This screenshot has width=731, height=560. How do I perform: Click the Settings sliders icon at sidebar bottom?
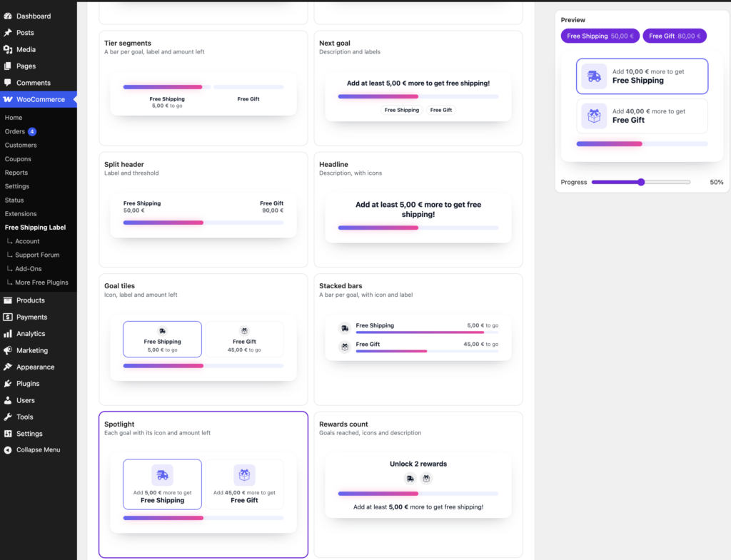pos(8,434)
